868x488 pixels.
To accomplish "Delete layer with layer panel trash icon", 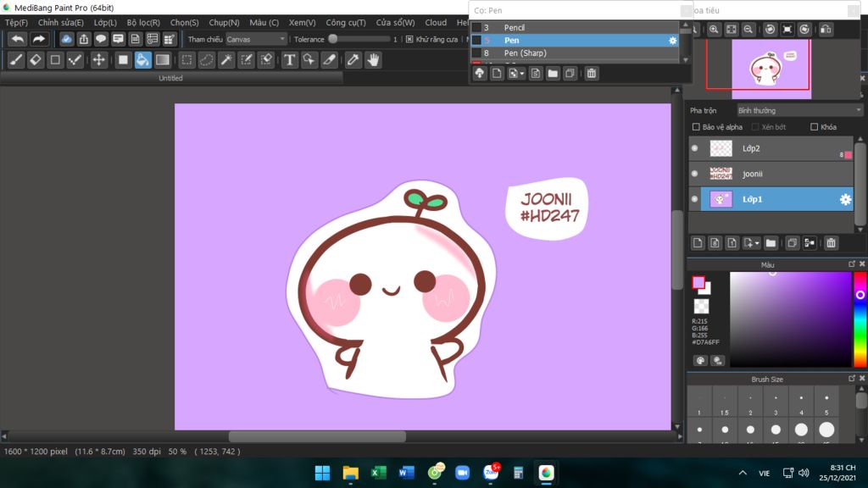I will pos(831,243).
